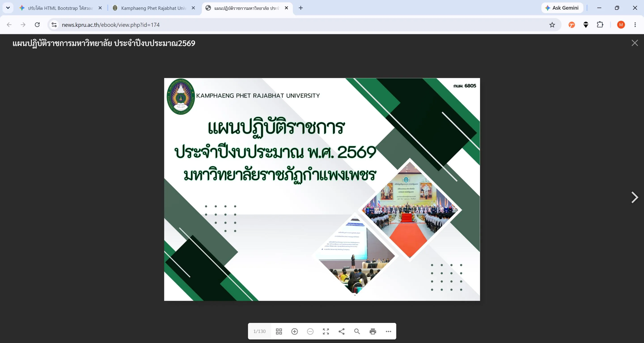Image resolution: width=644 pixels, height=343 pixels.
Task: Close the active ebook tab
Action: click(x=286, y=8)
